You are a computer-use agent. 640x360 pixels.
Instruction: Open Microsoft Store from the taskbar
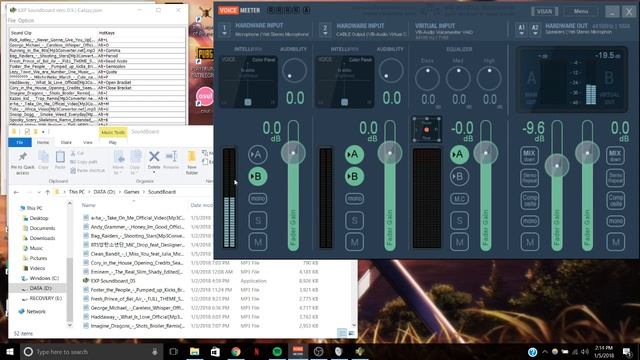tap(215, 351)
